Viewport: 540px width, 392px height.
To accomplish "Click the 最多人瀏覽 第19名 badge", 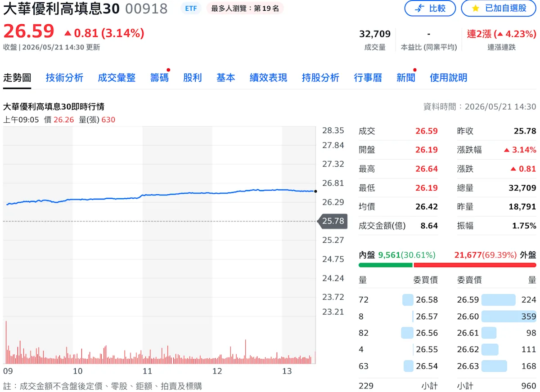I will (245, 8).
